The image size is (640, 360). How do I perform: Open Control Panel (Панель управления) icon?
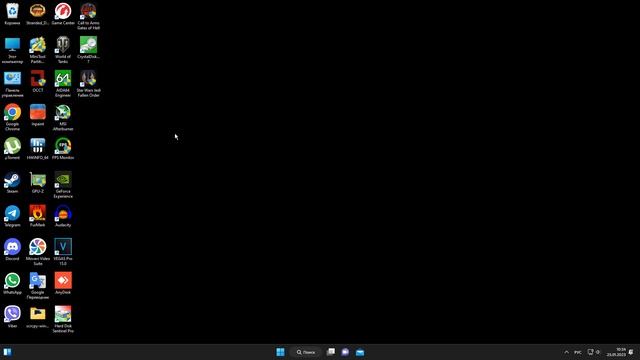click(x=12, y=84)
